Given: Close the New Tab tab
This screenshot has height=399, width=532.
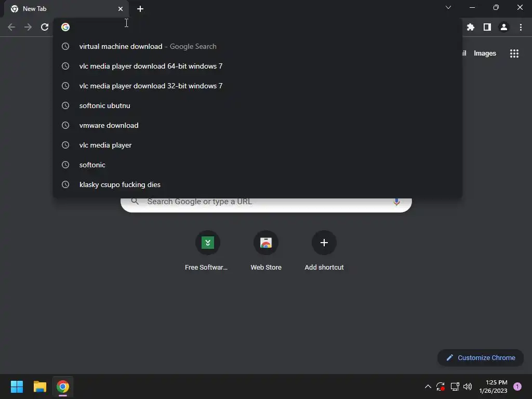Looking at the screenshot, I should (x=121, y=9).
